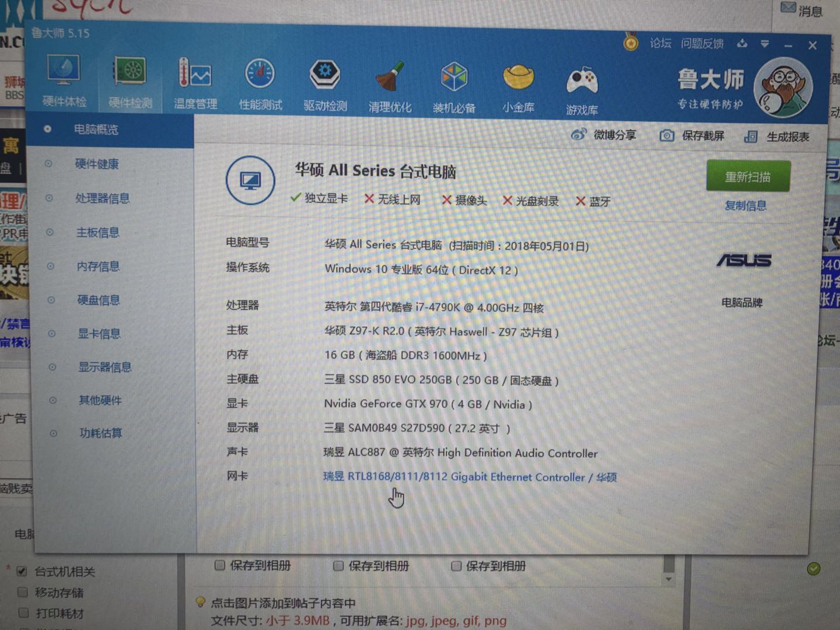Launch 性能测试 performance benchmark

260,85
